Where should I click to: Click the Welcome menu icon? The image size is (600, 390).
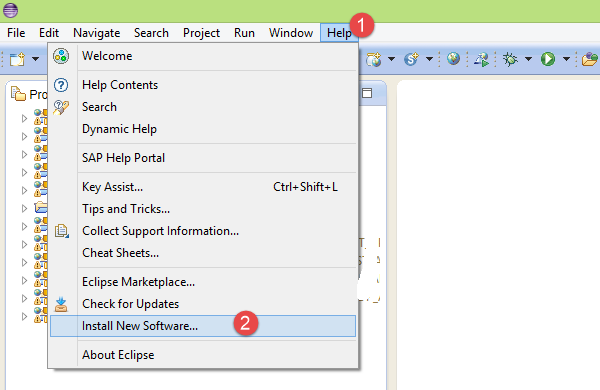[61, 56]
